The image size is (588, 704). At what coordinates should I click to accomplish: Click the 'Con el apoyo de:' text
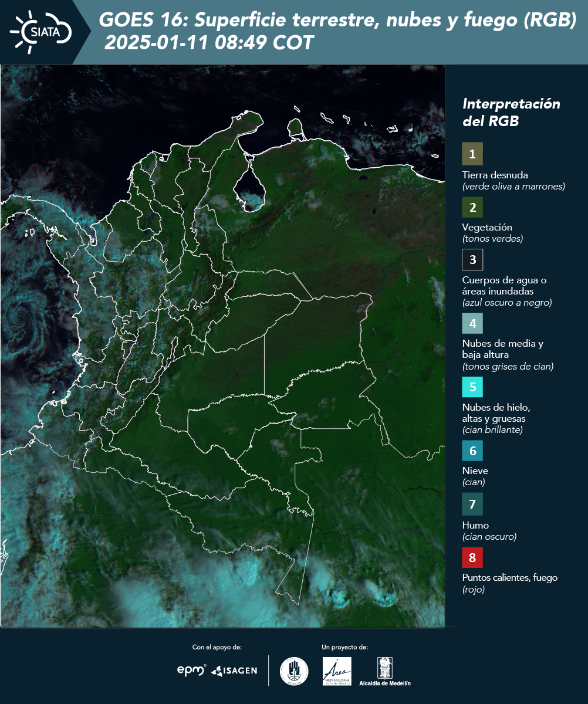point(217,647)
